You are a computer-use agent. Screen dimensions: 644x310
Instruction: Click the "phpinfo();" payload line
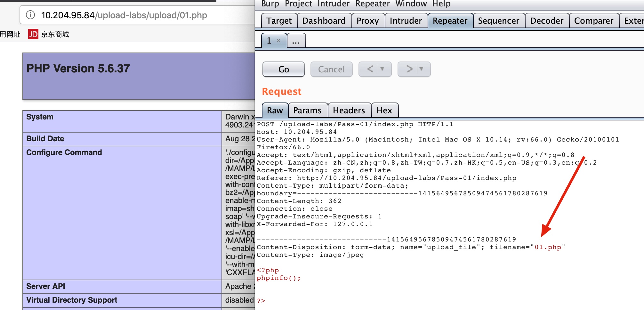point(279,278)
